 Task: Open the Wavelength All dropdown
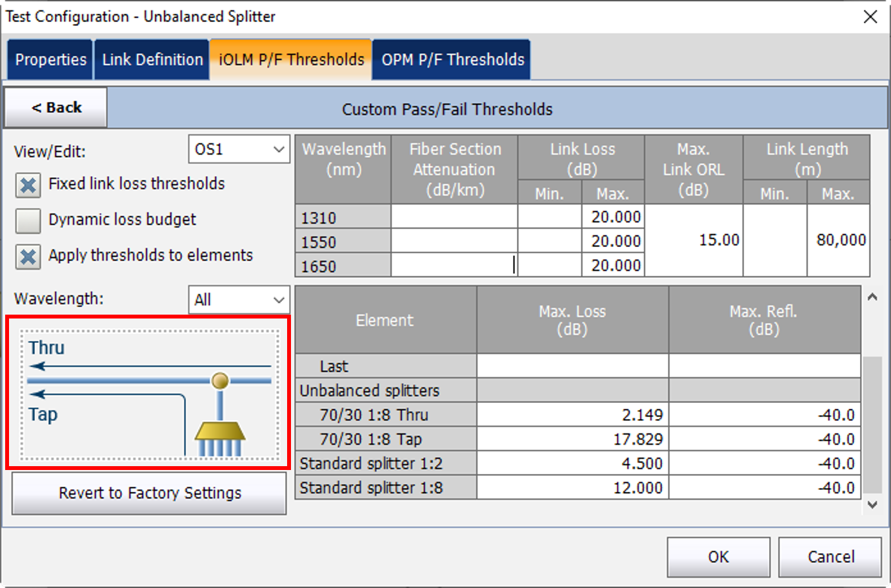(239, 300)
